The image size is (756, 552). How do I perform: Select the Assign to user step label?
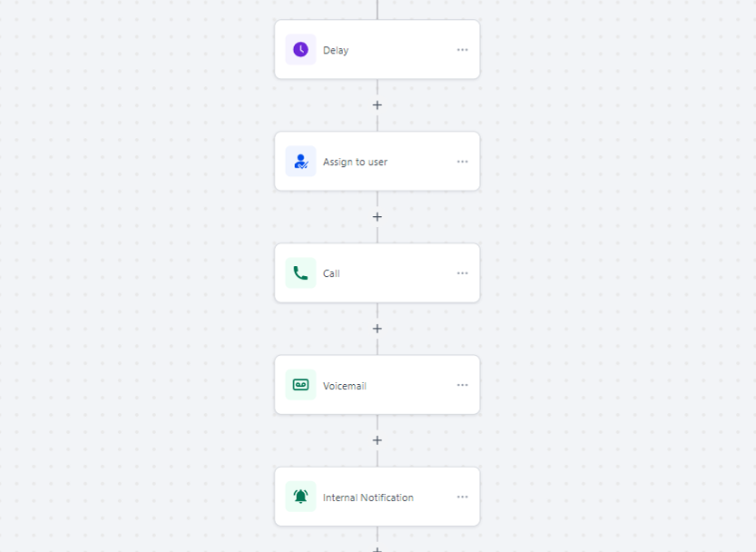pos(355,163)
